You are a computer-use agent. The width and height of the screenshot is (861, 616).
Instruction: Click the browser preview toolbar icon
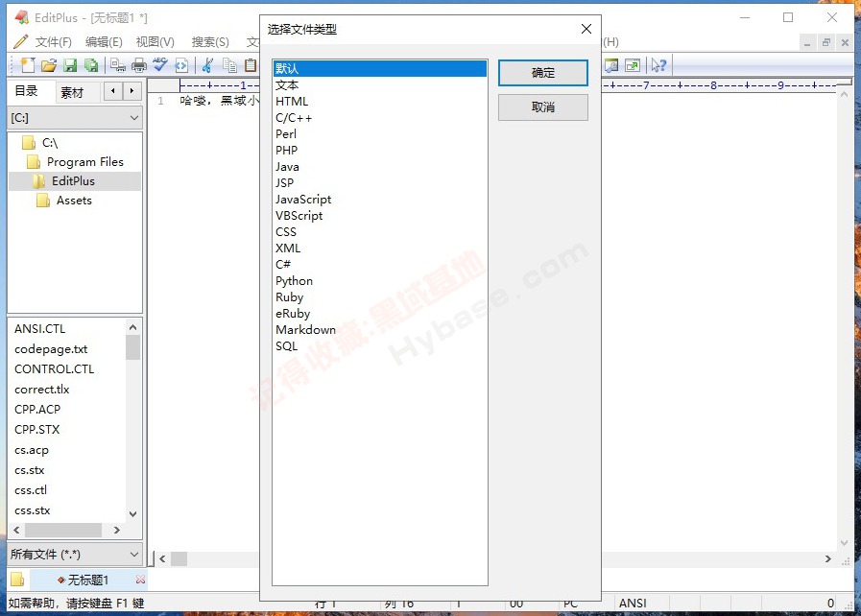[x=611, y=65]
